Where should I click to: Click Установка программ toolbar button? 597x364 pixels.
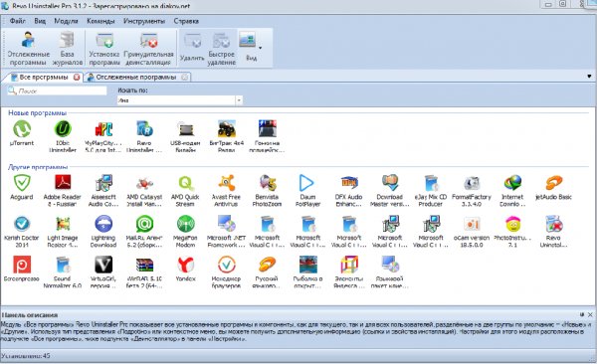(x=103, y=49)
